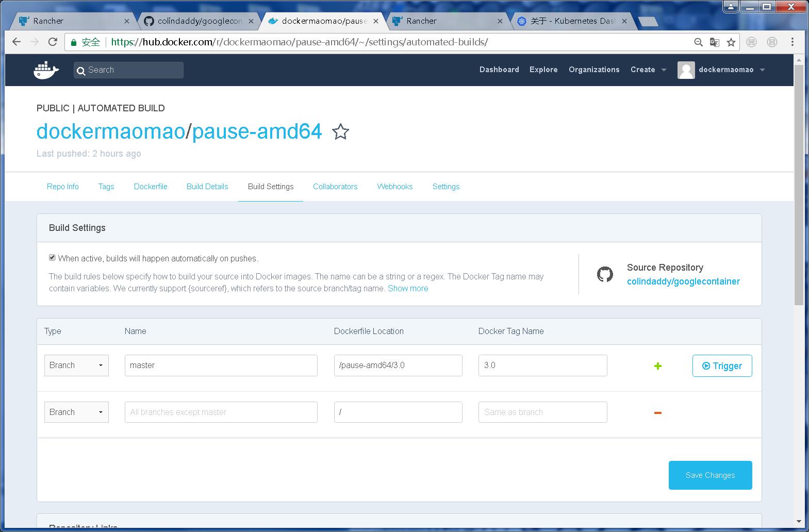The width and height of the screenshot is (809, 532).
Task: Go back with browser back arrow
Action: [16, 42]
